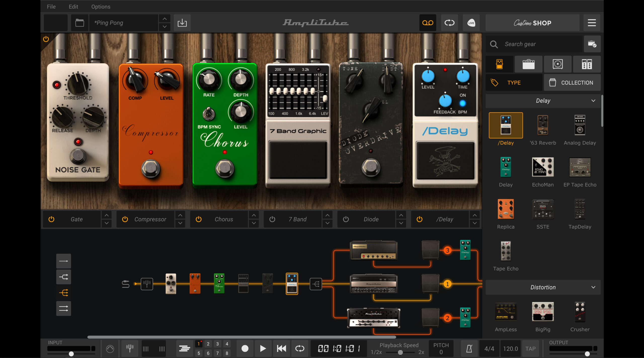Toggle Chorus power button

point(198,219)
